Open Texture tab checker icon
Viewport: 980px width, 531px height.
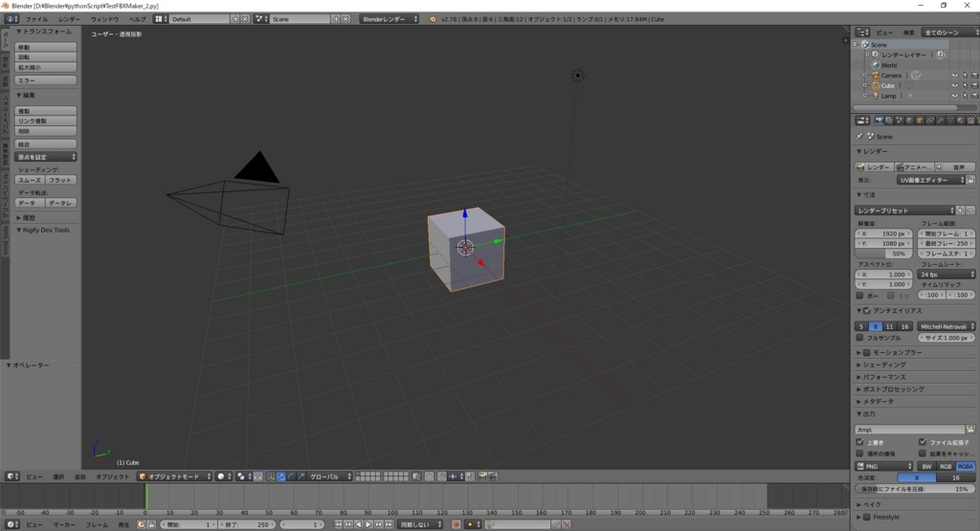[x=970, y=121]
